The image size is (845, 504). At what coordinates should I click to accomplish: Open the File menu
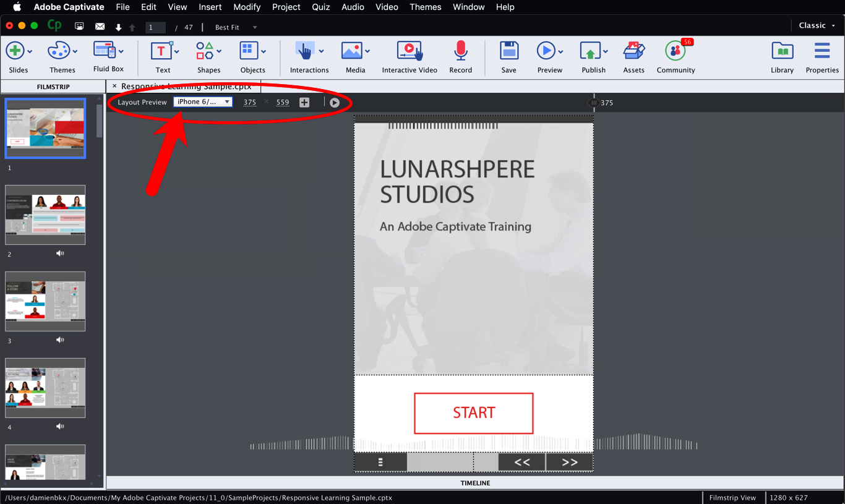pos(122,7)
